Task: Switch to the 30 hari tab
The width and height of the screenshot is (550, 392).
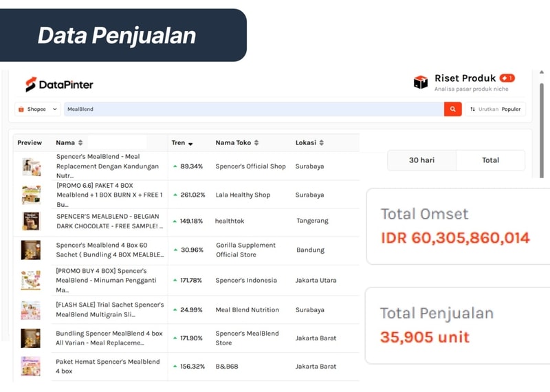Action: coord(421,160)
